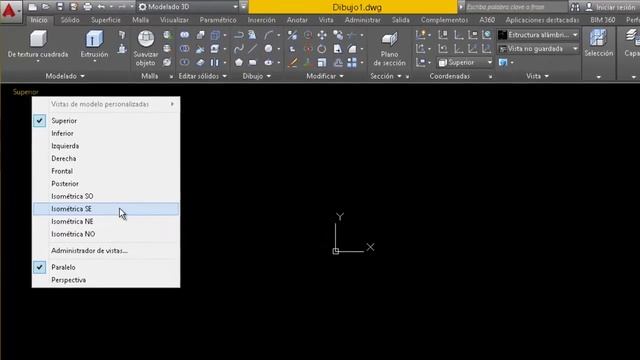Image resolution: width=640 pixels, height=360 pixels.
Task: Click the Array tool icon in Modificar
Action: [352, 62]
